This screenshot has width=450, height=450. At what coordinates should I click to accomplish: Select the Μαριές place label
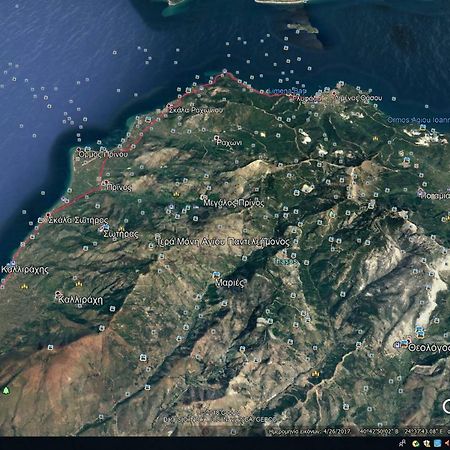pos(230,283)
